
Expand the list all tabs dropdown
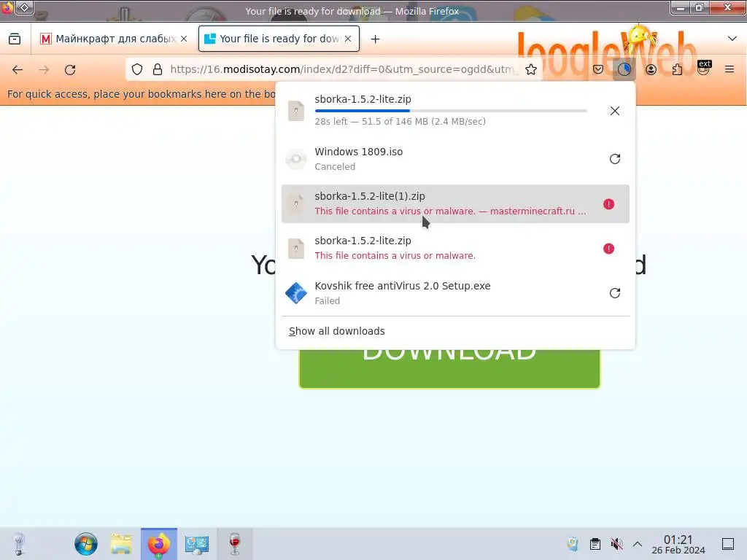(x=732, y=39)
